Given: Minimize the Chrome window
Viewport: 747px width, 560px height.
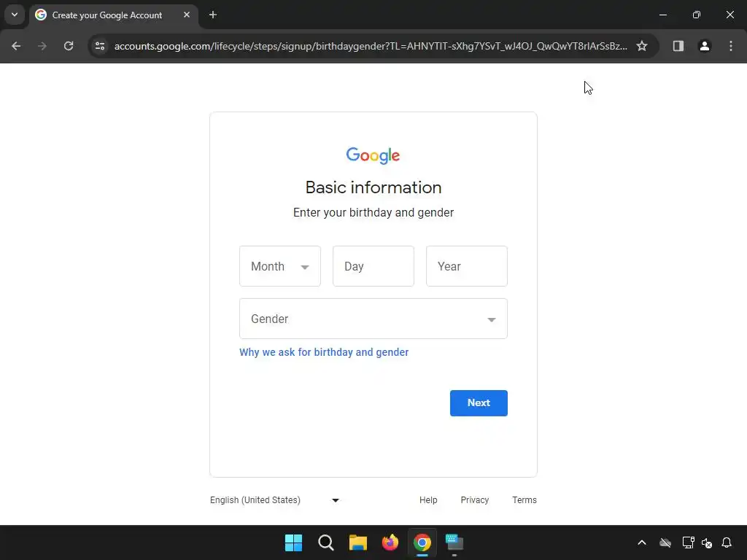Looking at the screenshot, I should (x=662, y=15).
